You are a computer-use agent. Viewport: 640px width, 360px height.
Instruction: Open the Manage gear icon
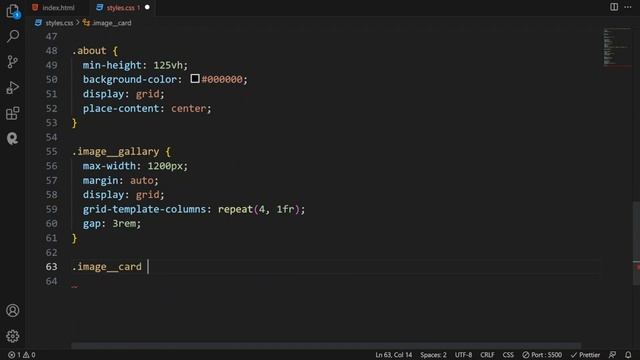click(13, 336)
